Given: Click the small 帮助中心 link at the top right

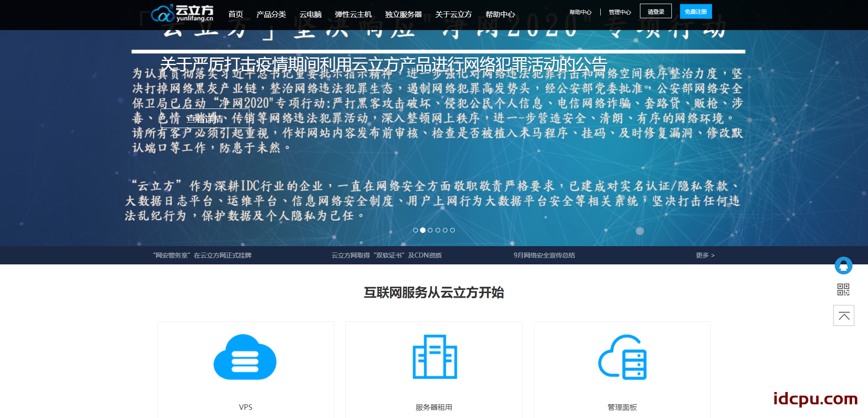Looking at the screenshot, I should pyautogui.click(x=580, y=12).
